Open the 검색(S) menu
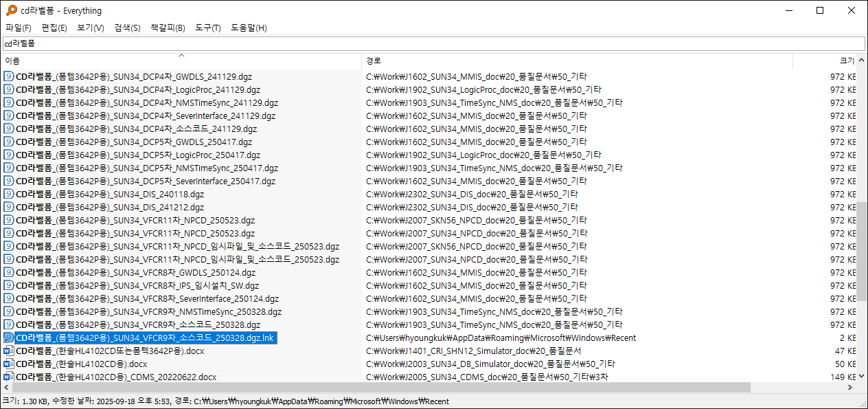Viewport: 868px width, 409px height. tap(127, 27)
